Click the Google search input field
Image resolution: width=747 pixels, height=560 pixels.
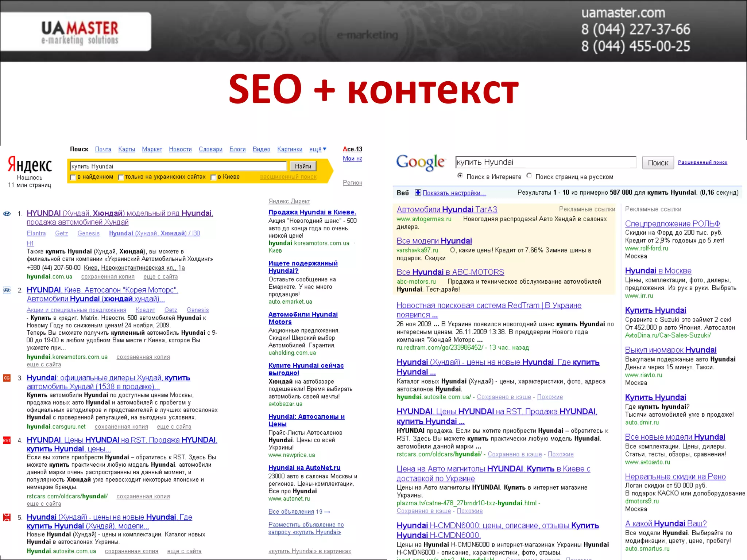(x=546, y=162)
